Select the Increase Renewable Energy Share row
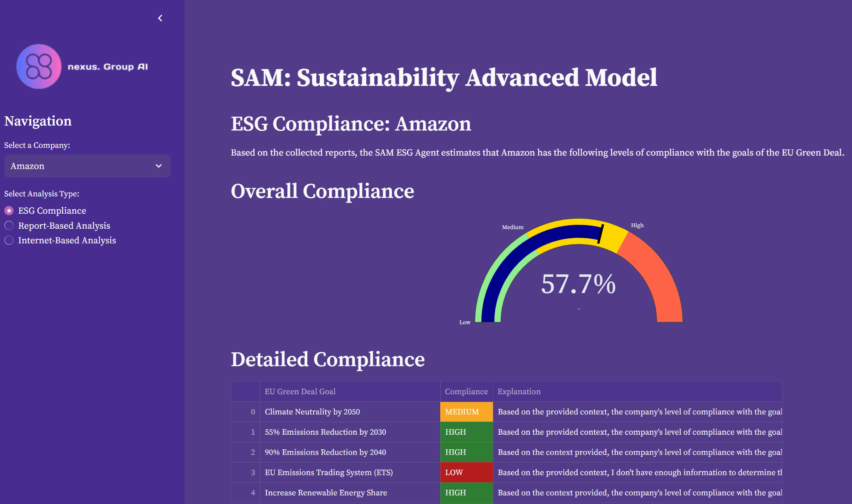 click(x=325, y=493)
